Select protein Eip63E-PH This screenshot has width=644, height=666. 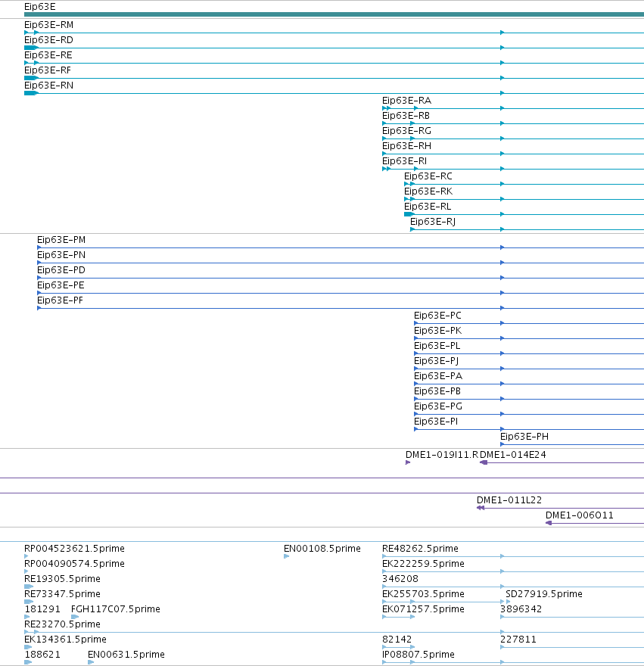tap(524, 437)
